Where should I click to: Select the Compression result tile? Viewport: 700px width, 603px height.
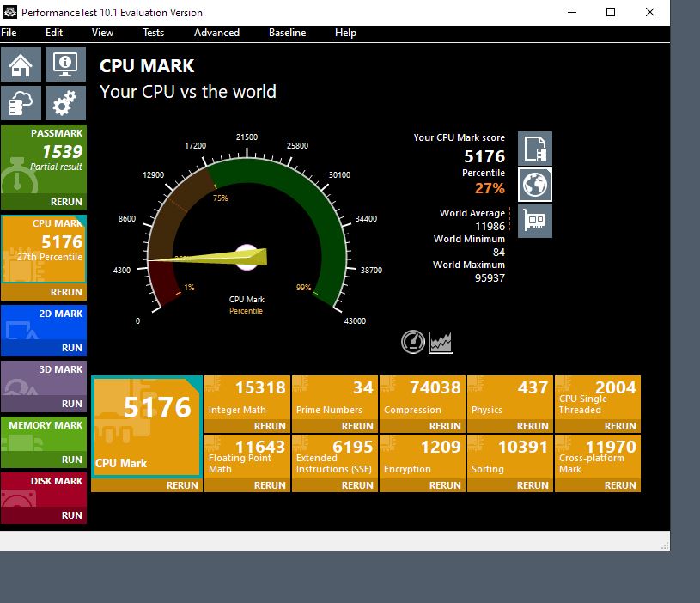coord(423,397)
